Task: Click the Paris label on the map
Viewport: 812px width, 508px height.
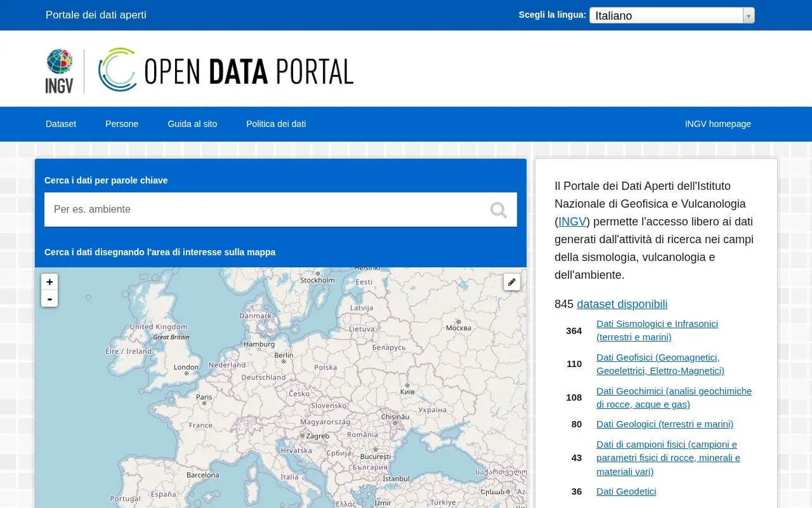Action: [x=204, y=398]
